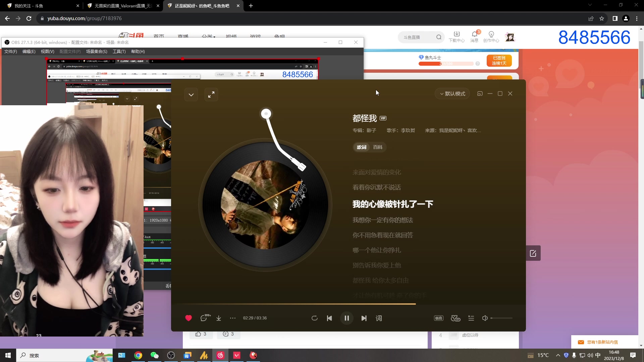644x362 pixels.
Task: Toggle desktop lyrics (词) icon
Action: coord(379,318)
